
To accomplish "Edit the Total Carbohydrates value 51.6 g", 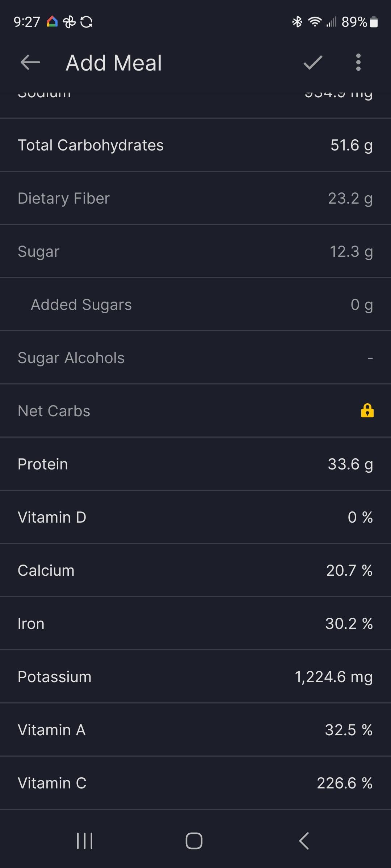I will point(351,145).
